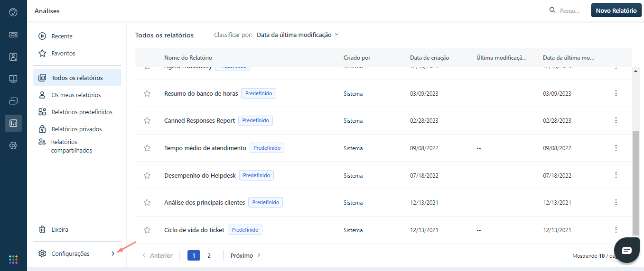Open the conversations chat icon in rail

[13, 101]
